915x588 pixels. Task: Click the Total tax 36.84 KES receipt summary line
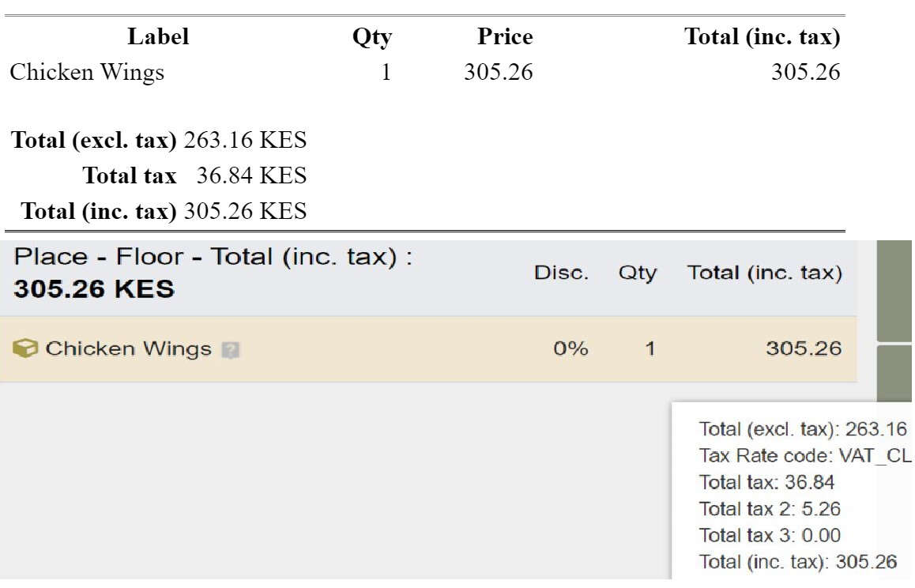pos(194,175)
